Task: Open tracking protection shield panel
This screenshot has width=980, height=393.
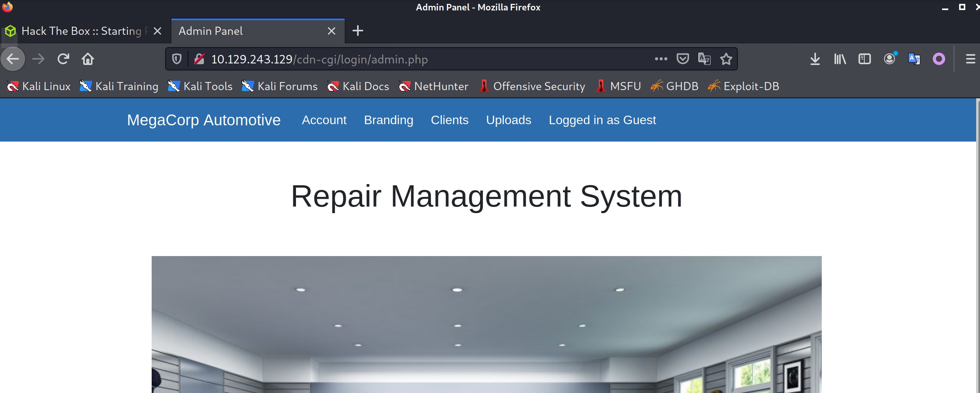Action: point(177,59)
